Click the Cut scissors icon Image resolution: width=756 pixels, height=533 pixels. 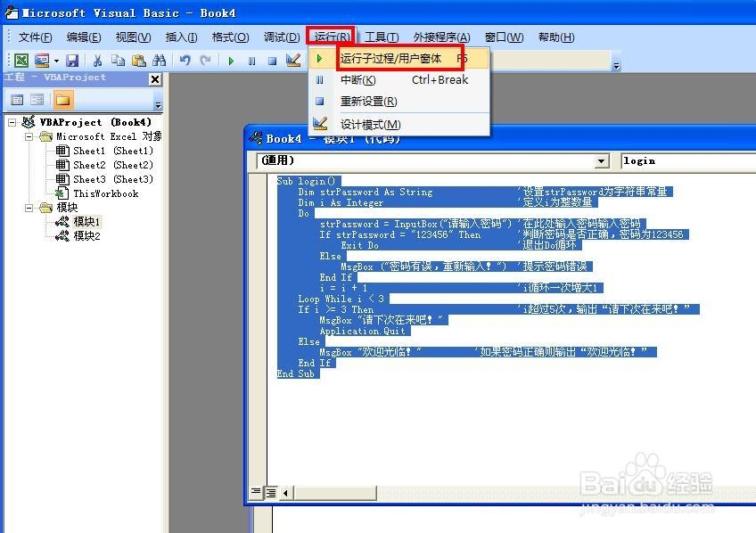[x=97, y=61]
